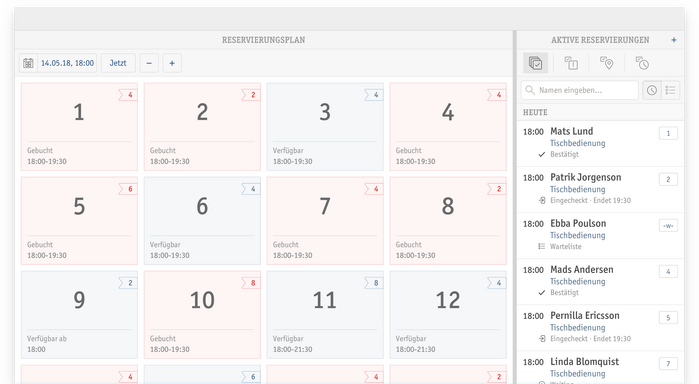699x384 pixels.
Task: Open booked table 5
Action: click(x=79, y=221)
